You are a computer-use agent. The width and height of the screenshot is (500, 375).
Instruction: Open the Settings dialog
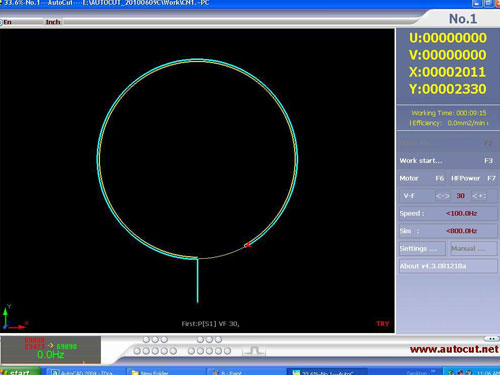coord(422,249)
